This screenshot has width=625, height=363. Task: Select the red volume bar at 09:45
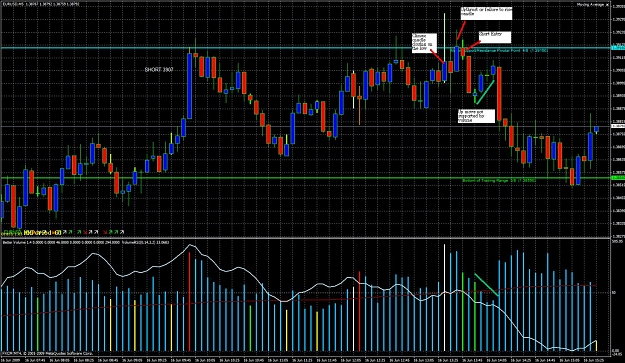coord(189,301)
